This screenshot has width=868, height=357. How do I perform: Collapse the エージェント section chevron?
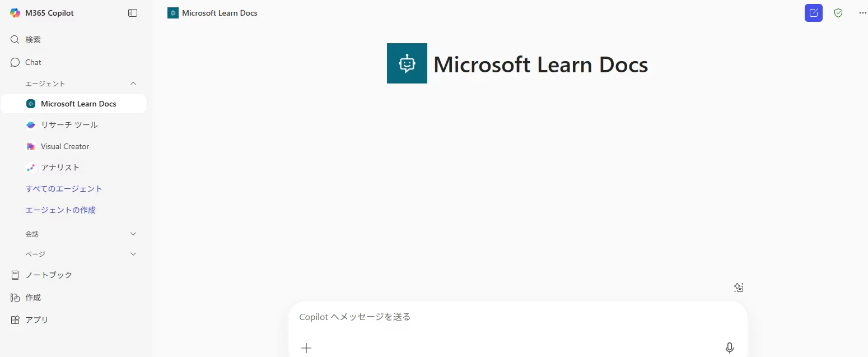(x=133, y=84)
